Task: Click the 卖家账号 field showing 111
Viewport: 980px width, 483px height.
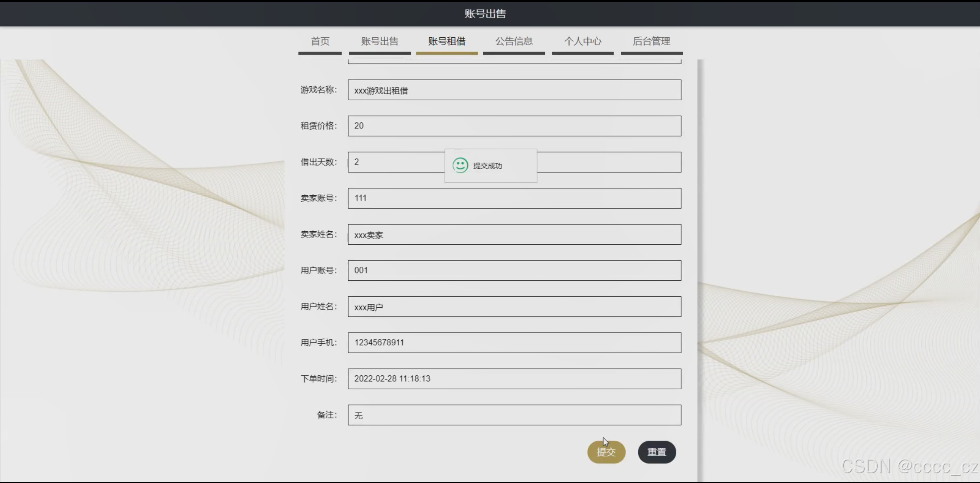Action: tap(514, 198)
